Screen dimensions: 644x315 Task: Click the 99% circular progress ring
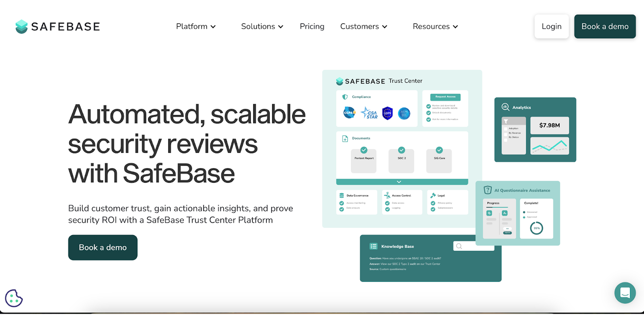537,228
